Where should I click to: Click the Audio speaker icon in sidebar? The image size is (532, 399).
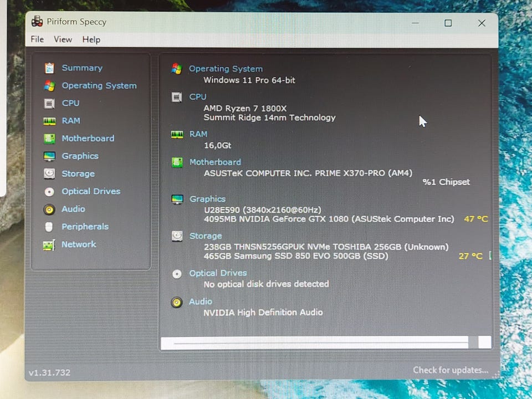(x=49, y=209)
